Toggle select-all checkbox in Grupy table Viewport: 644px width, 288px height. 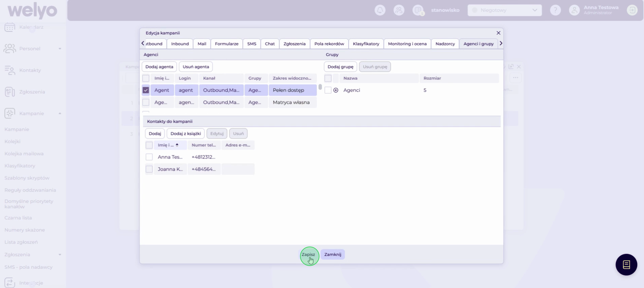coord(328,78)
